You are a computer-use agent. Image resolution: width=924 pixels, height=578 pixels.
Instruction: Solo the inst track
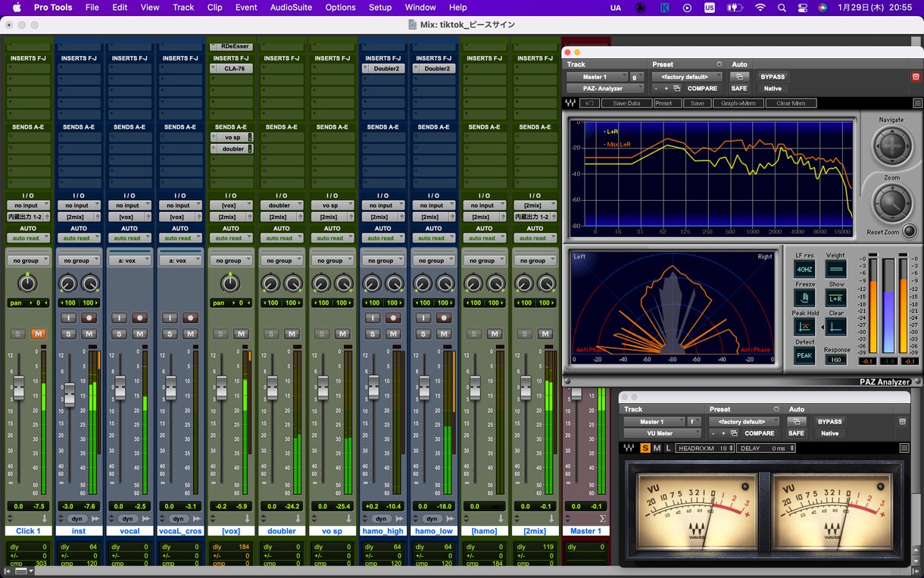click(68, 334)
